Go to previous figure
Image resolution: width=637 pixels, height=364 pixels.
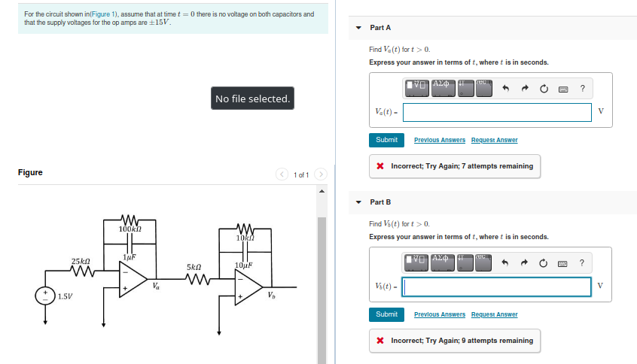tap(282, 174)
